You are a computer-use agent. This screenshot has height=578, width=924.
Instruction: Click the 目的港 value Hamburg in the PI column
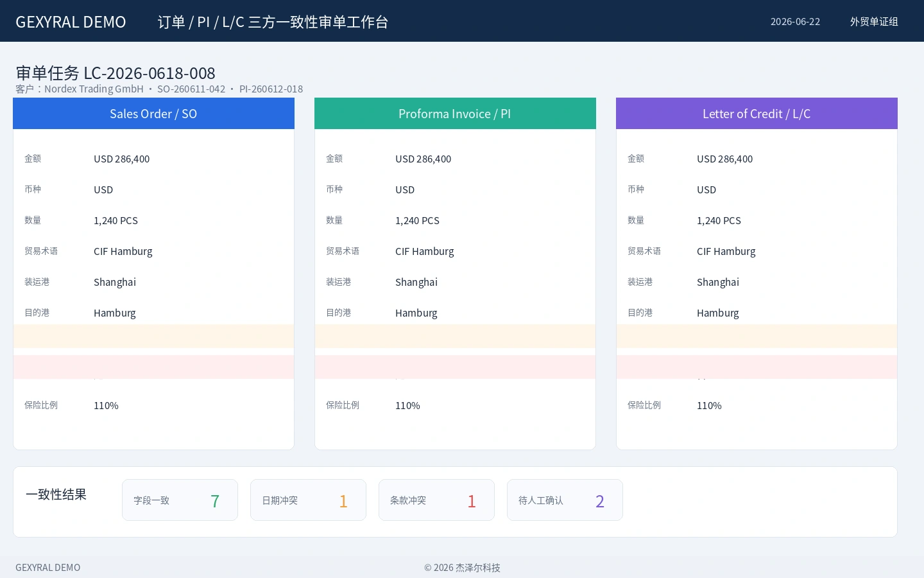[416, 313]
